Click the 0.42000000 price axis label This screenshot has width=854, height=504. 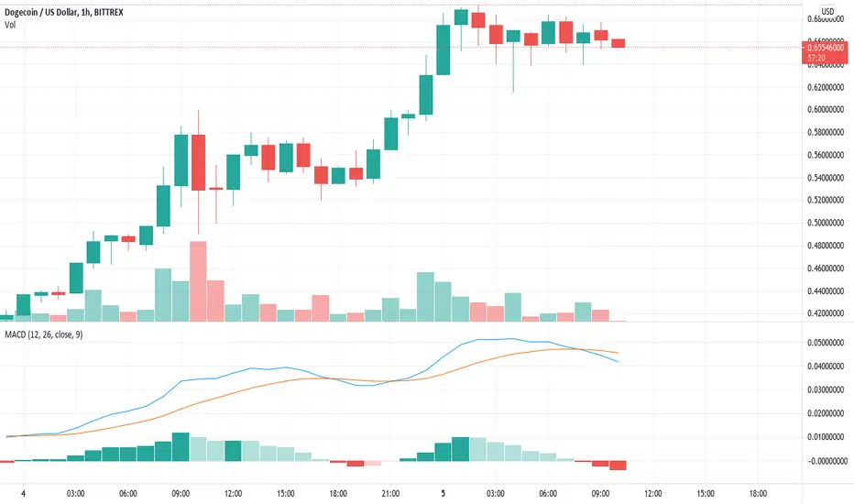pyautogui.click(x=825, y=313)
